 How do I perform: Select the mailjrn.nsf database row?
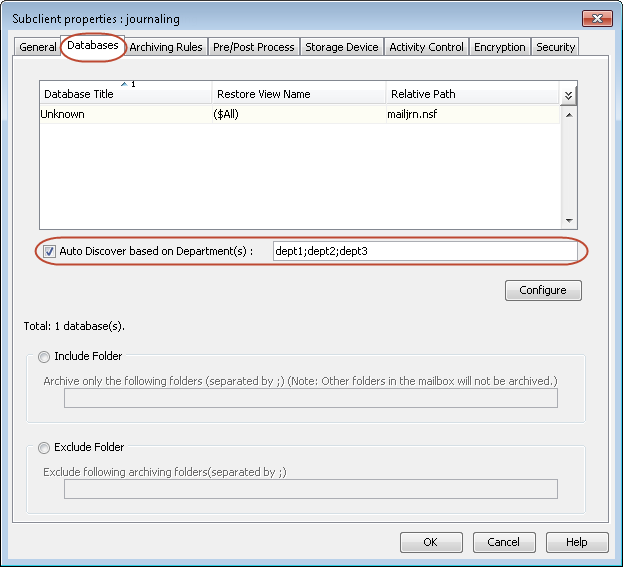point(298,114)
